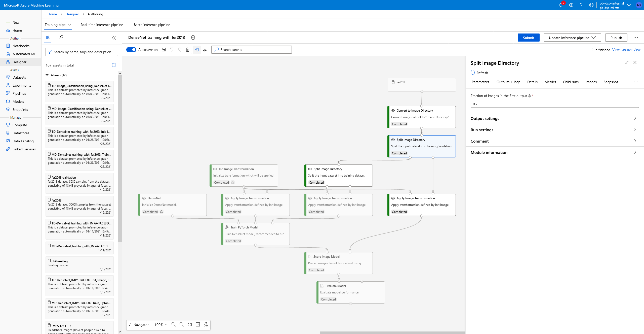Open the auto layout lightning icon
644x334 pixels.
pyautogui.click(x=206, y=324)
